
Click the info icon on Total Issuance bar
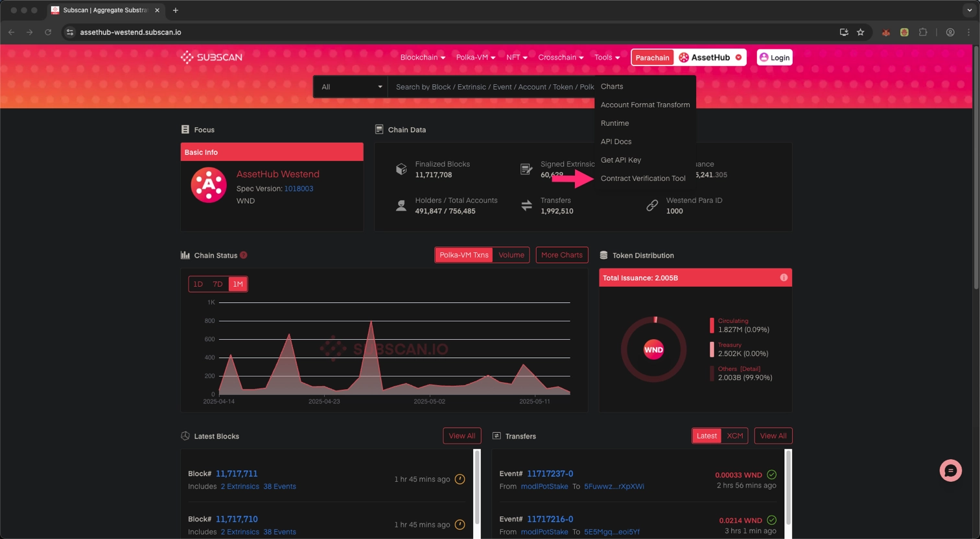click(x=784, y=278)
